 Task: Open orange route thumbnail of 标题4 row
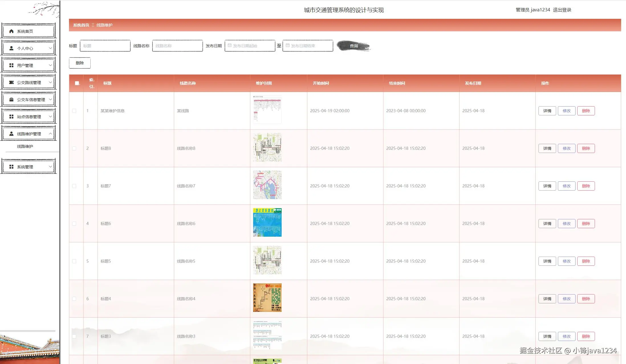(267, 298)
